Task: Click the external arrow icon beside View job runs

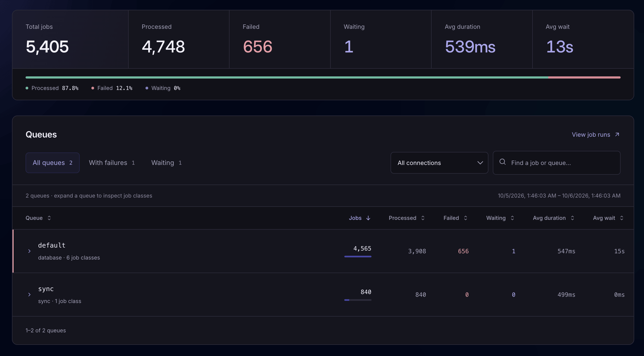Action: point(617,135)
